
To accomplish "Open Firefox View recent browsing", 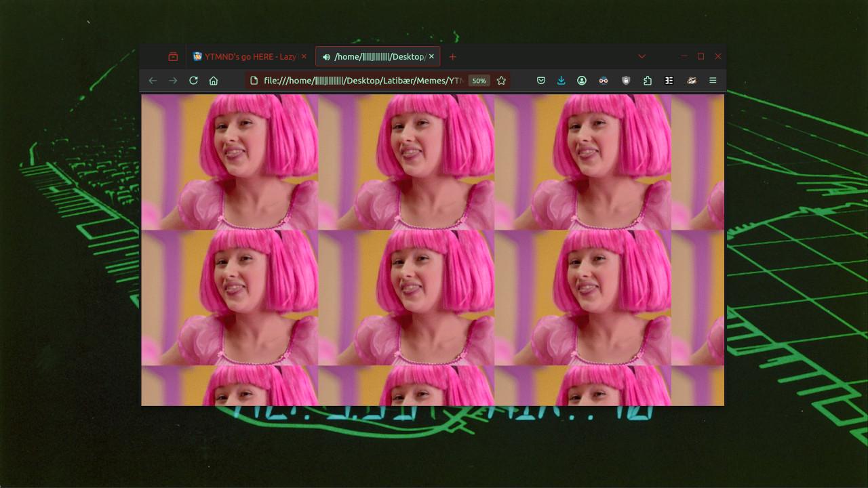I will click(x=173, y=57).
